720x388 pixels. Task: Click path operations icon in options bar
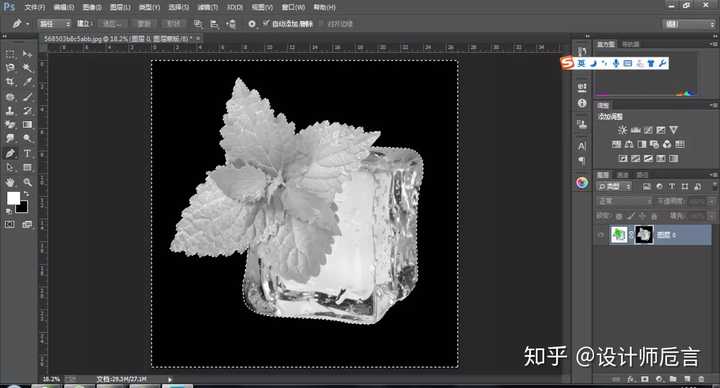pos(198,24)
